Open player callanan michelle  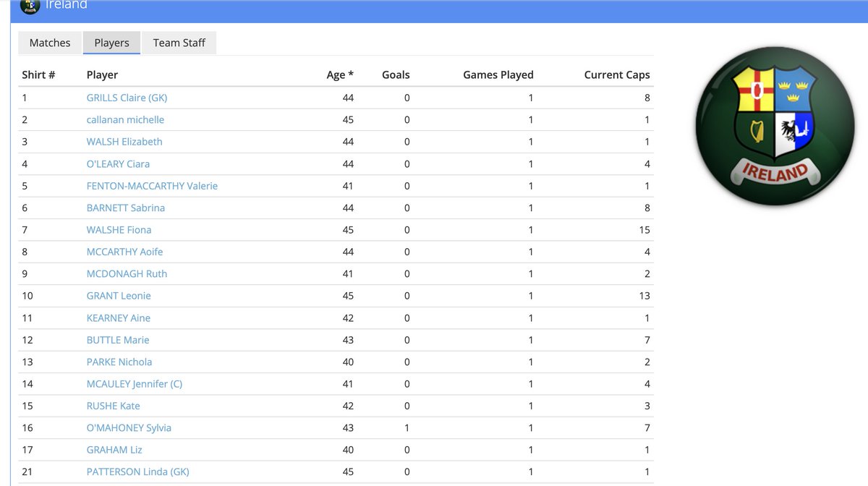(x=125, y=119)
